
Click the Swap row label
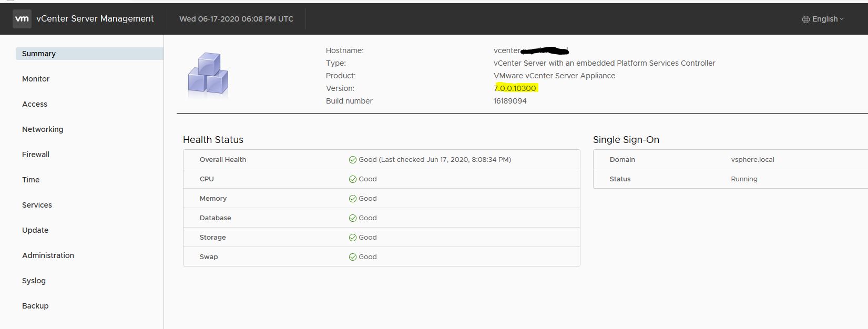[209, 257]
